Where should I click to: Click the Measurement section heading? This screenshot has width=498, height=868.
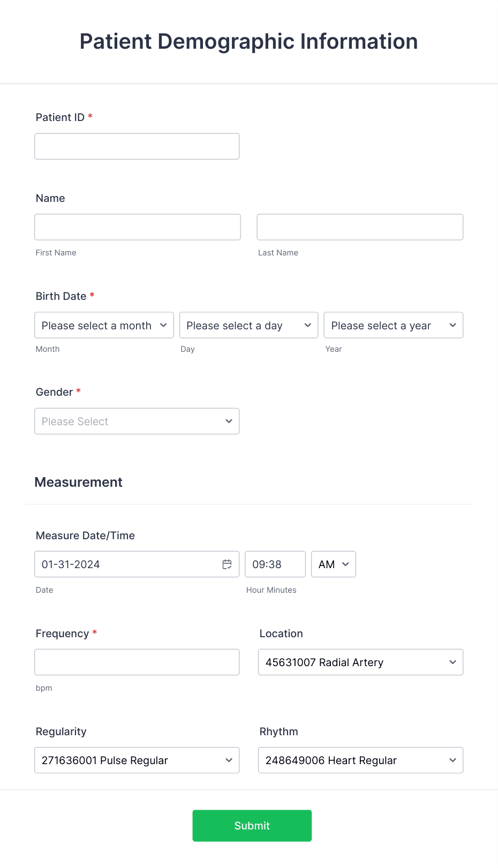[x=78, y=482]
